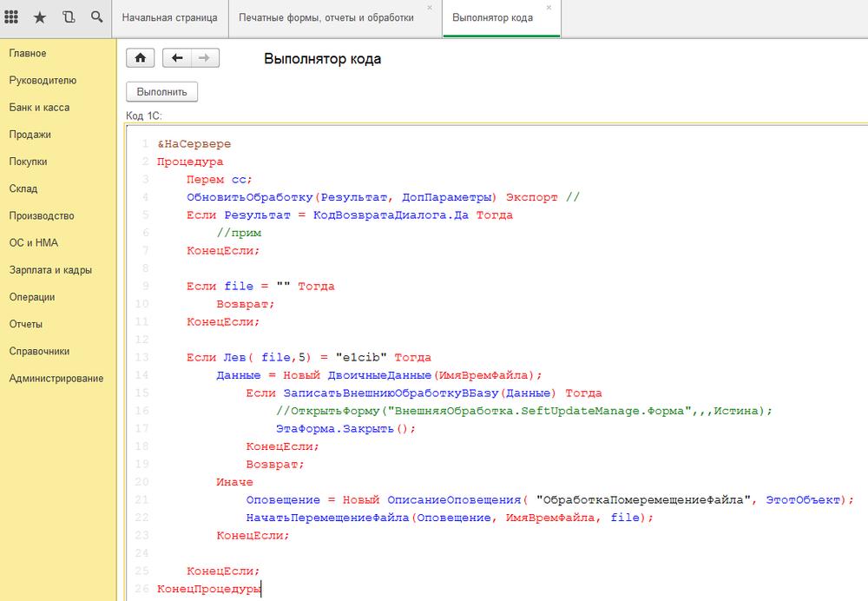Open the Руководителю section
Image resolution: width=868 pixels, height=601 pixels.
pyautogui.click(x=43, y=80)
